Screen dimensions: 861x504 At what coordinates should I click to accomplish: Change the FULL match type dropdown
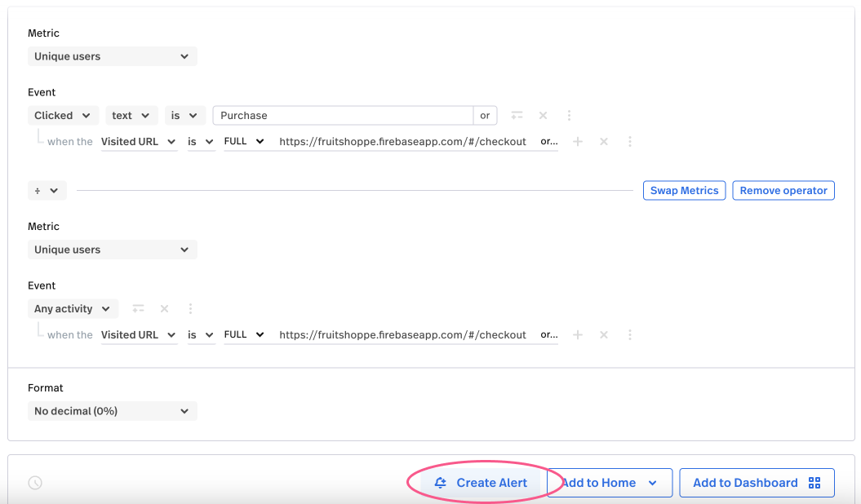(244, 141)
